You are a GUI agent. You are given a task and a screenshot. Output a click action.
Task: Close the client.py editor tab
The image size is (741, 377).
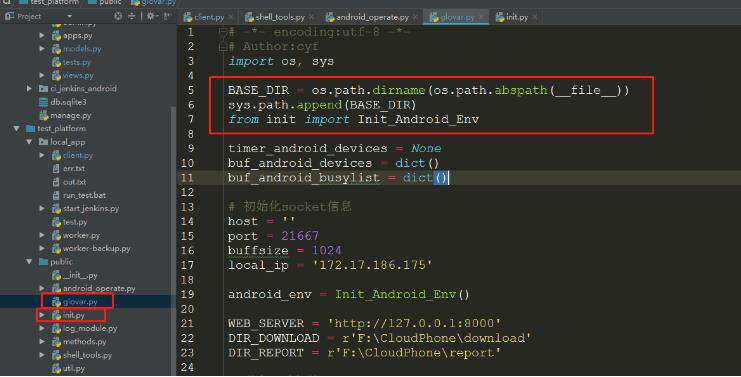tap(231, 17)
